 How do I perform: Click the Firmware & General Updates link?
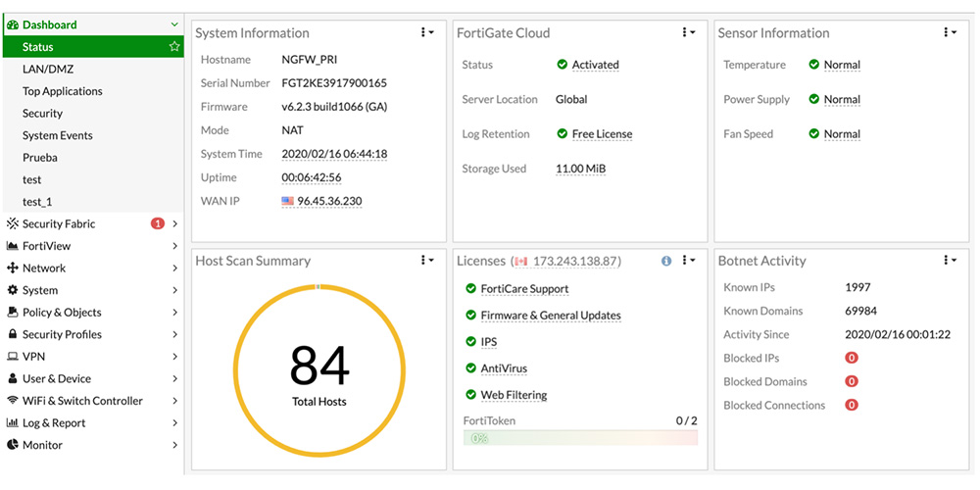point(550,316)
